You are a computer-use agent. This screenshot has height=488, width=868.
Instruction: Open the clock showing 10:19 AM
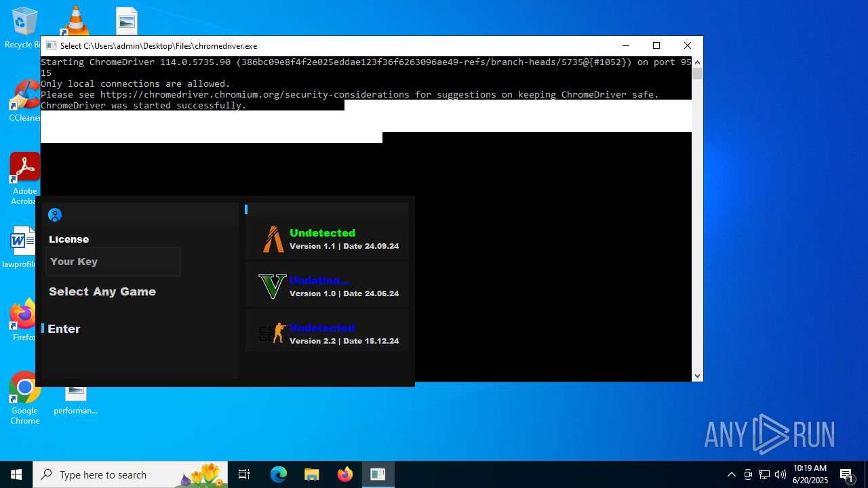coord(810,474)
